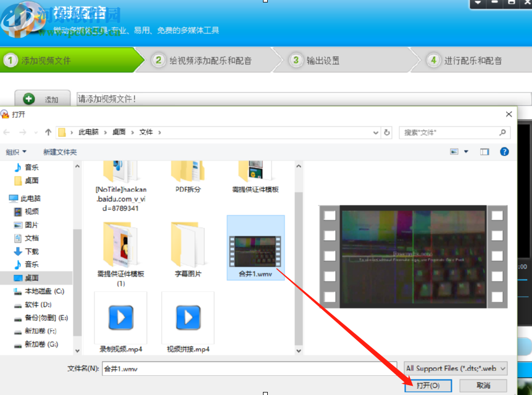This screenshot has width=532, height=395.
Task: Go to step 4 进行配乐和配音 tab
Action: [472, 60]
